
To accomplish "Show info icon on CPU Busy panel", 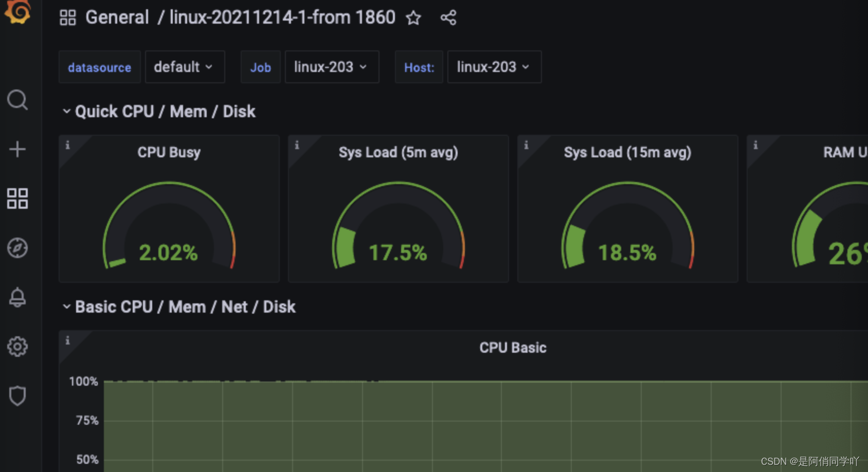I will 67,146.
